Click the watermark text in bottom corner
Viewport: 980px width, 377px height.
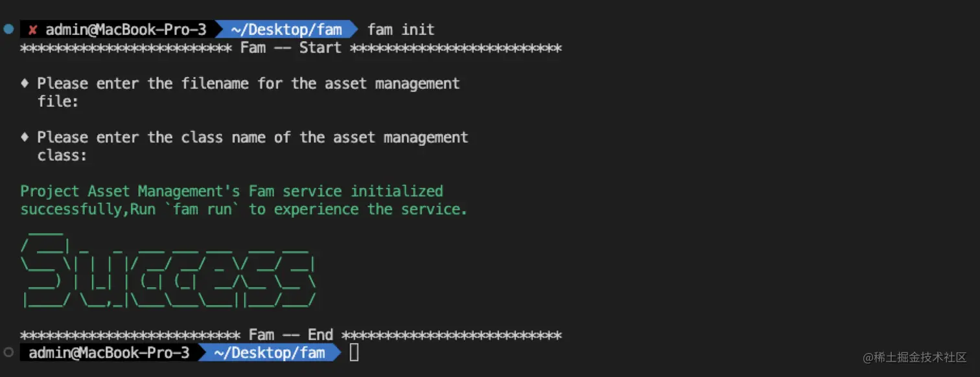click(915, 358)
